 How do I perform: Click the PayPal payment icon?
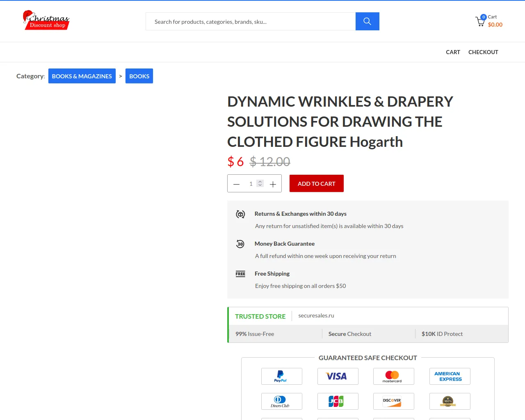click(x=281, y=376)
